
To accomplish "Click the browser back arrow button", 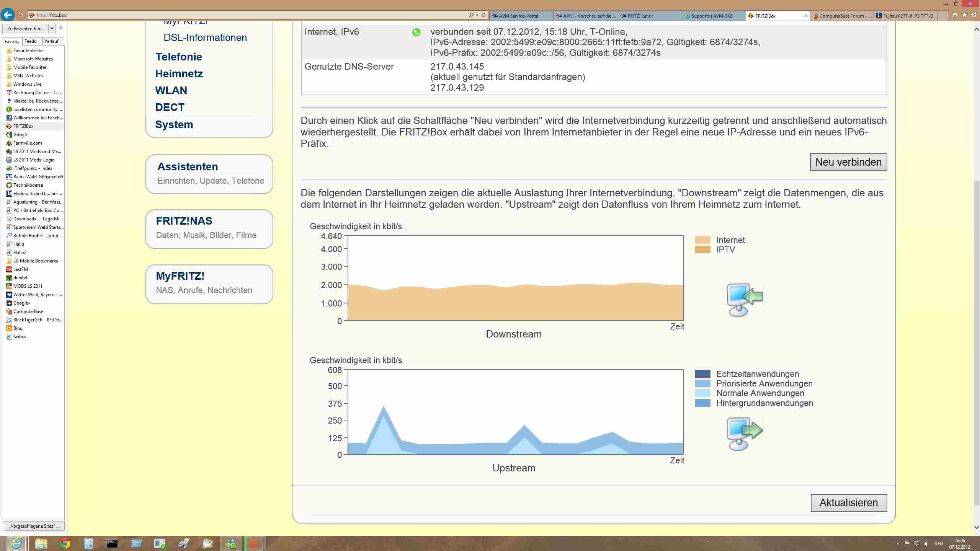I will pos(8,15).
